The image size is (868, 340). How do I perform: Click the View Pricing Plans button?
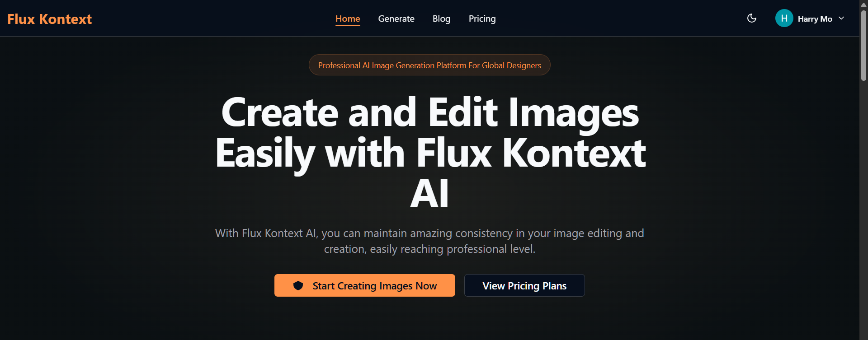(524, 286)
